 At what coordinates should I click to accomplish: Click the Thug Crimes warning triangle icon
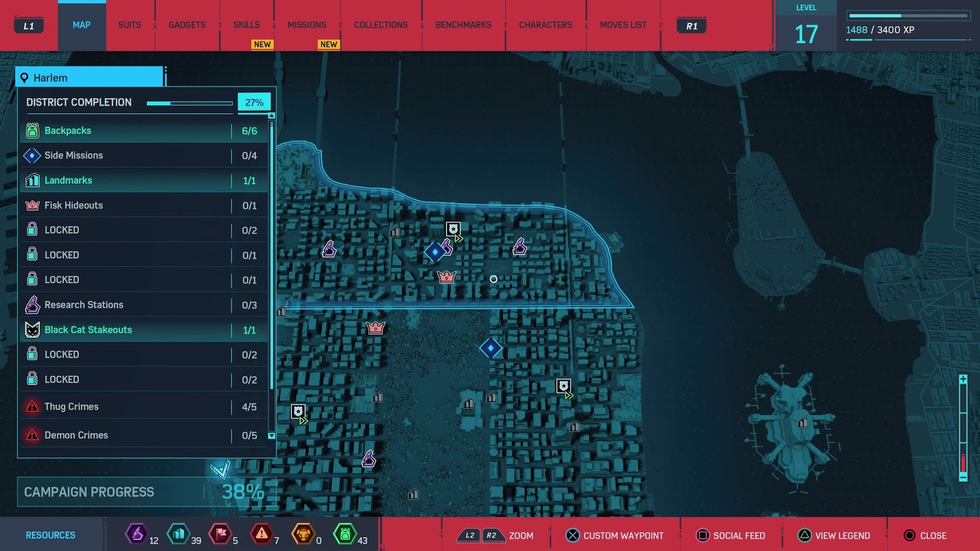click(x=32, y=407)
